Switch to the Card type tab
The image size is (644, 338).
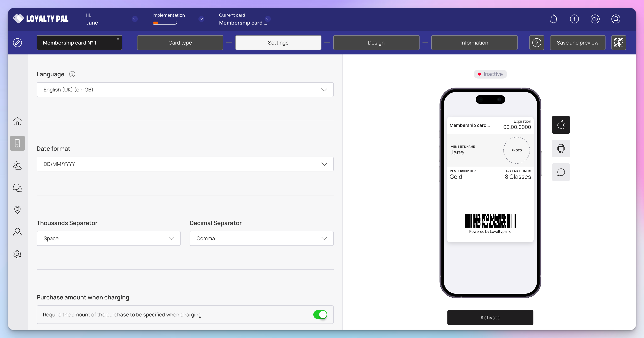tap(180, 42)
